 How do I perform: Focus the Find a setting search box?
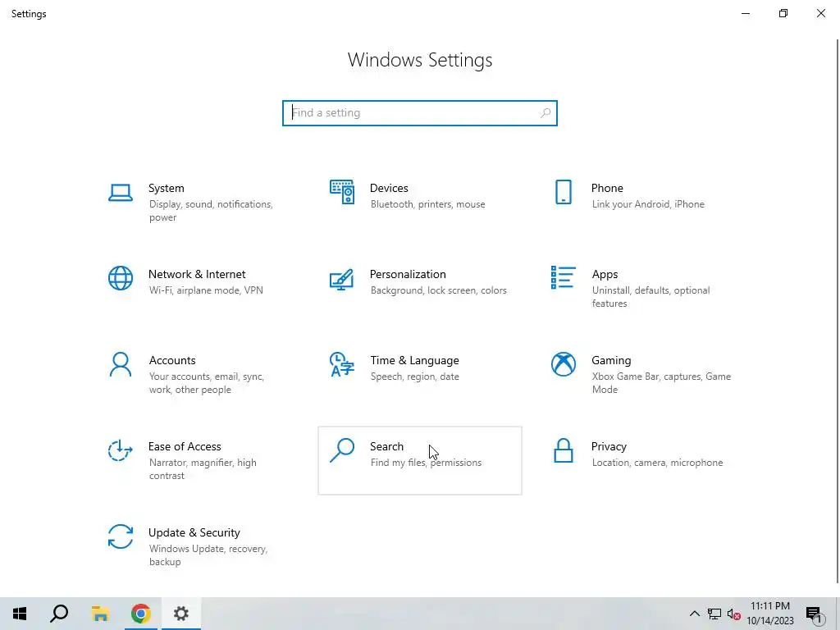tap(420, 113)
